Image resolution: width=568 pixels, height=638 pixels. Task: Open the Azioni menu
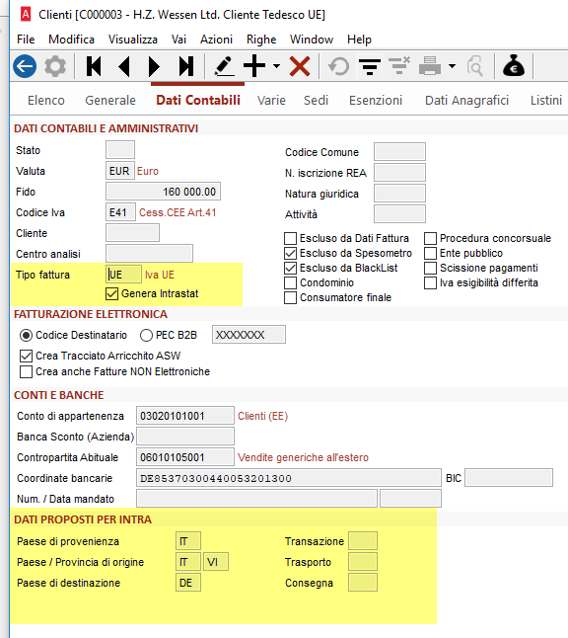pyautogui.click(x=216, y=39)
